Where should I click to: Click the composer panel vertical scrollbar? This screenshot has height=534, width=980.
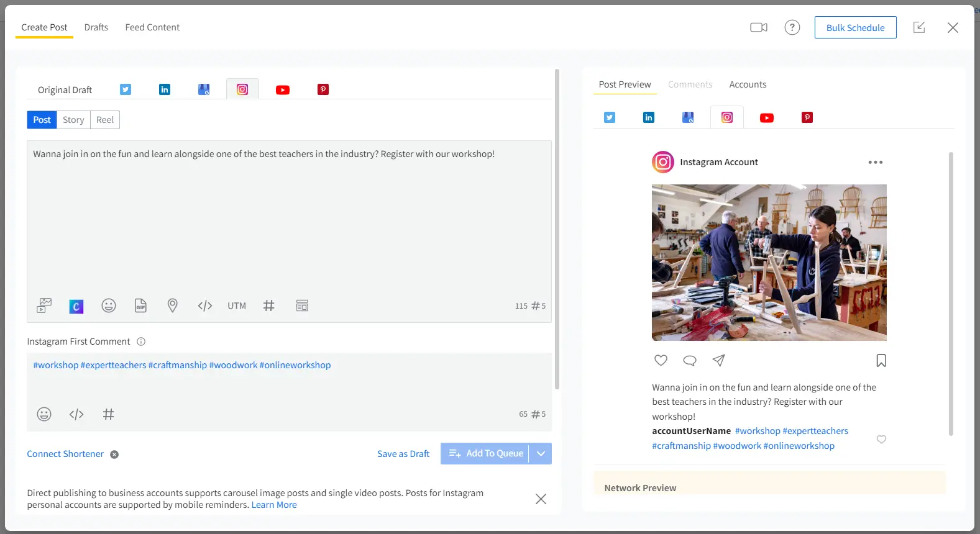pos(557,230)
